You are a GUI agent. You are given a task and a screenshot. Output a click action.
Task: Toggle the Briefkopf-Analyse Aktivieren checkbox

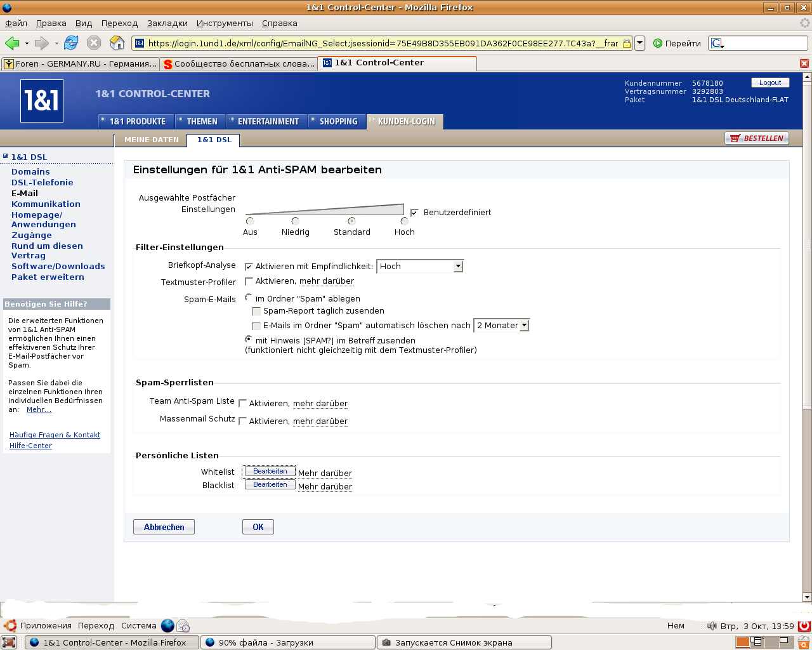coord(249,267)
